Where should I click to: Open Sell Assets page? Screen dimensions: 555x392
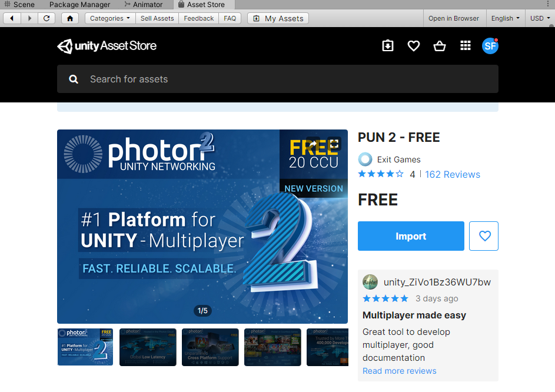[x=157, y=18]
